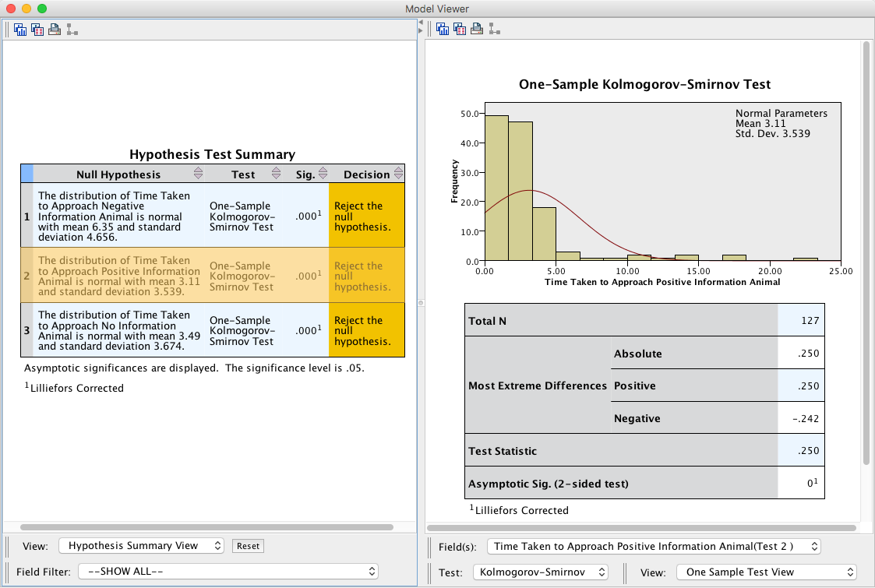The width and height of the screenshot is (875, 588).
Task: Click the table copy icon above the histogram
Action: pyautogui.click(x=460, y=30)
